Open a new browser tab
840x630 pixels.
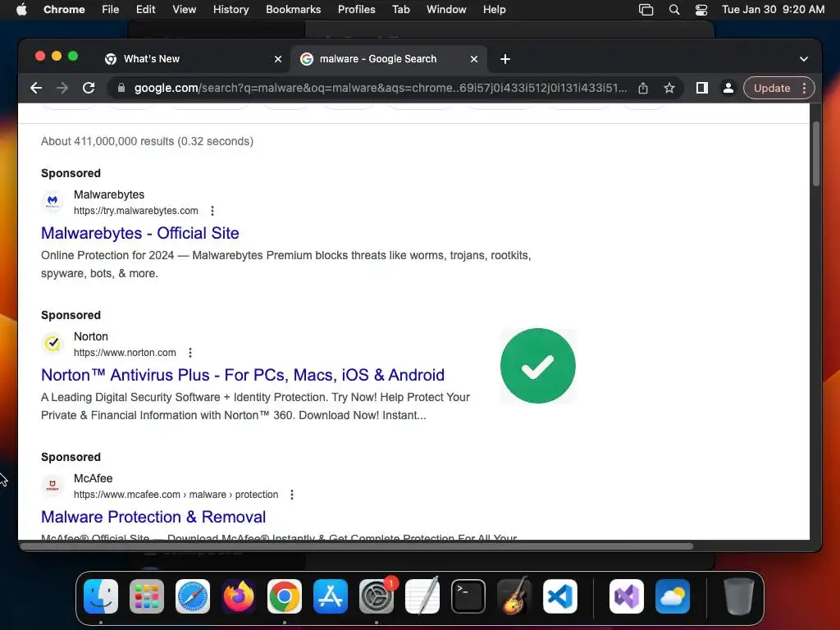click(x=505, y=59)
